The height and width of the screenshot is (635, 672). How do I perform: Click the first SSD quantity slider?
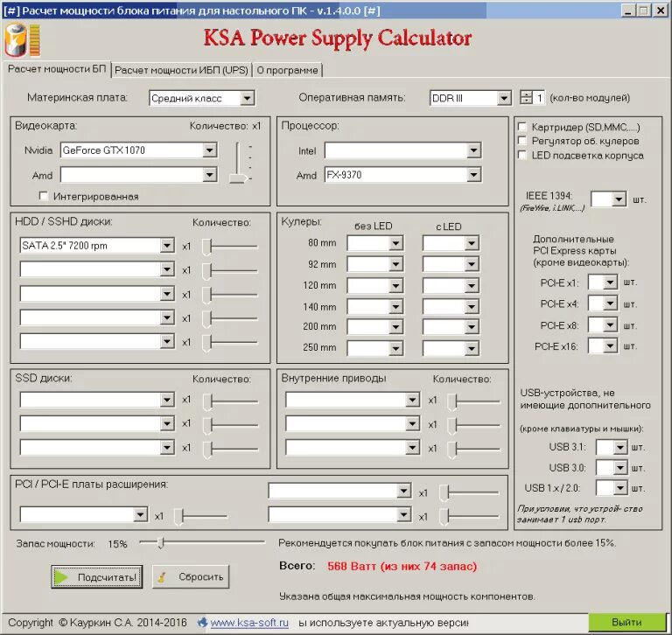pos(230,402)
